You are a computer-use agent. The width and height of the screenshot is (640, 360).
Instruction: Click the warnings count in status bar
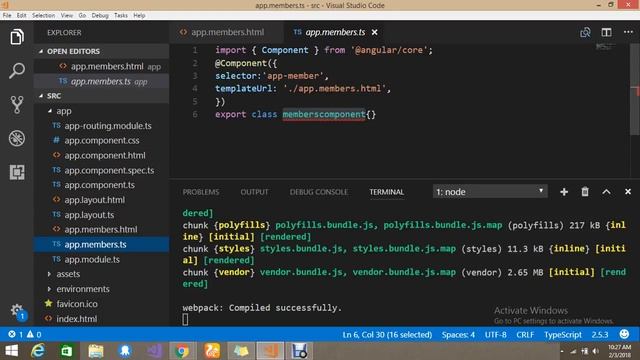34,334
